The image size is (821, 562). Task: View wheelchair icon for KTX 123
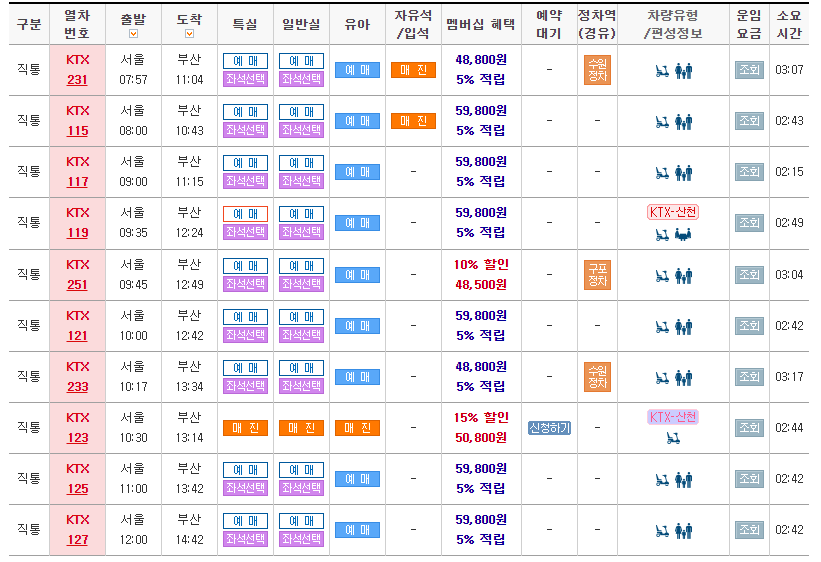tap(673, 438)
